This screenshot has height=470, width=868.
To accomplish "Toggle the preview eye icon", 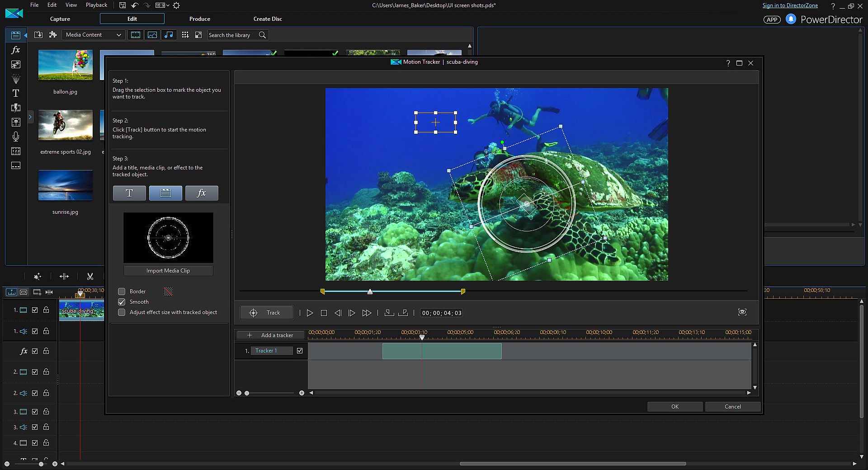I will coord(742,312).
